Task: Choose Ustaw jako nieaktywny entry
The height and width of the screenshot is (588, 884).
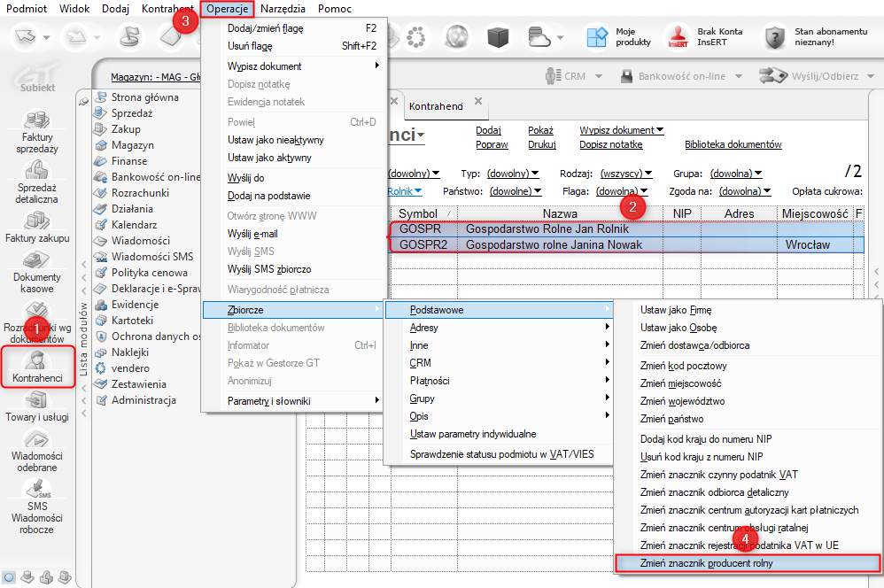Action: coord(275,140)
